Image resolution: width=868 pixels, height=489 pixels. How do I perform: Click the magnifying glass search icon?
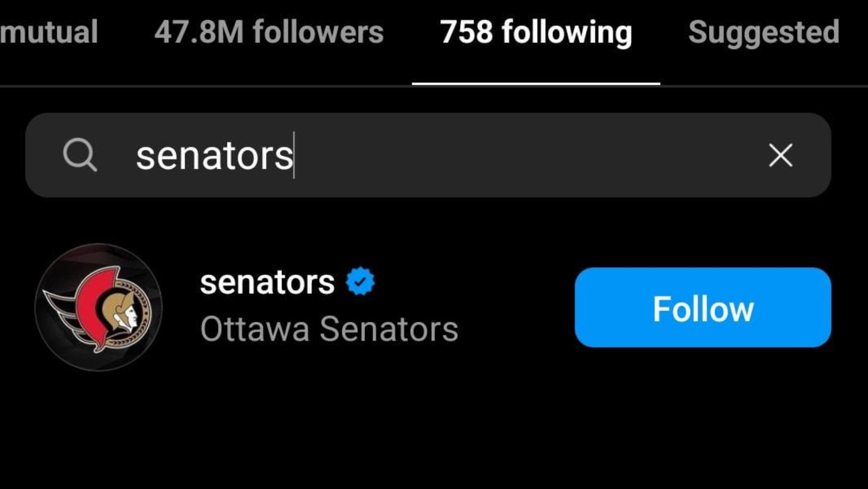80,155
